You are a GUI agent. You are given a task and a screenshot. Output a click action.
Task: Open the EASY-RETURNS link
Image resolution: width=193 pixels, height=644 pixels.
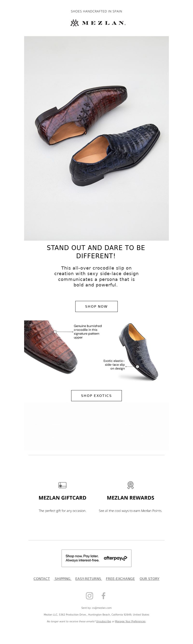pyautogui.click(x=89, y=578)
